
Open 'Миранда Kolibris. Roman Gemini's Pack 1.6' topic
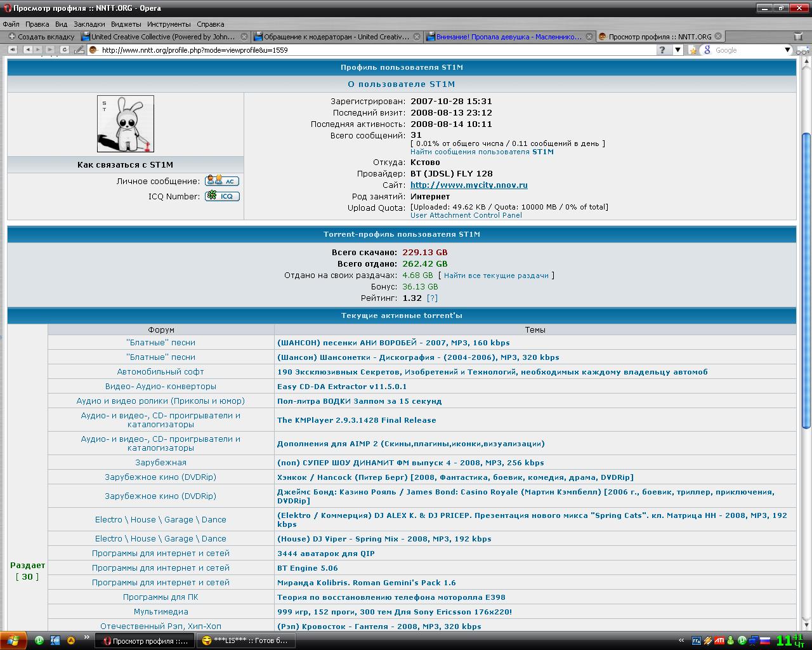click(x=367, y=583)
